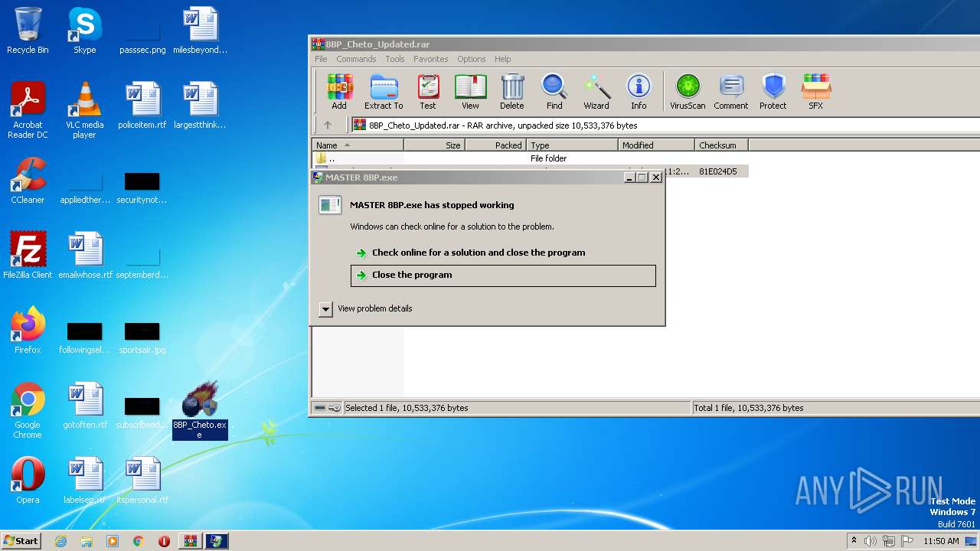Click the Find magnifier icon
This screenshot has height=551, width=980.
[x=554, y=92]
